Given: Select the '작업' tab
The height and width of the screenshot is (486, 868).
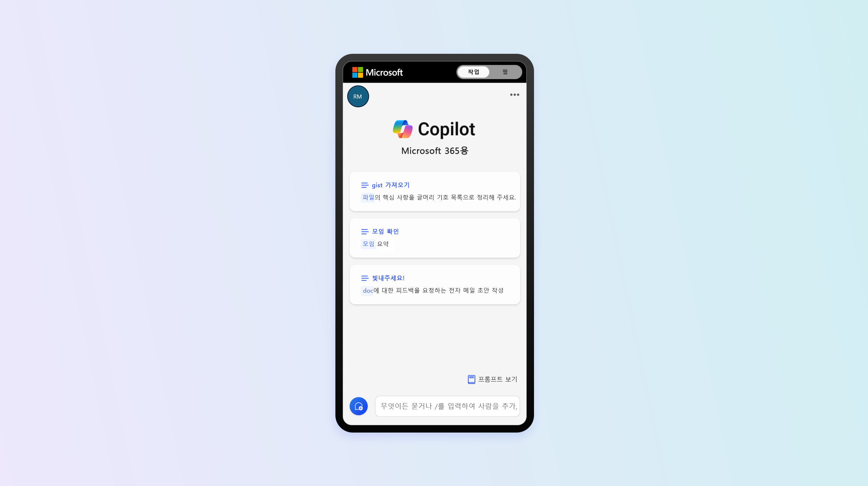Looking at the screenshot, I should pos(473,72).
